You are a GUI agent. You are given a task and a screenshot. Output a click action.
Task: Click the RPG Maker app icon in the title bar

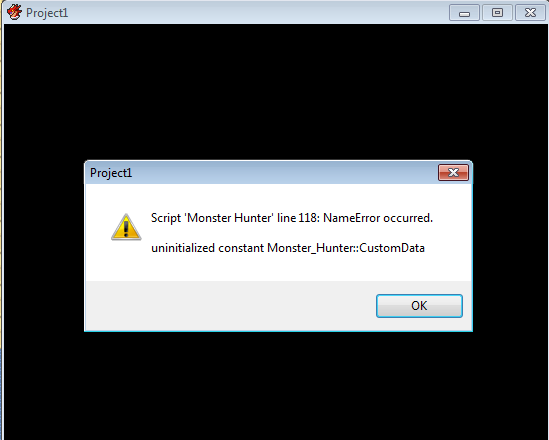14,12
